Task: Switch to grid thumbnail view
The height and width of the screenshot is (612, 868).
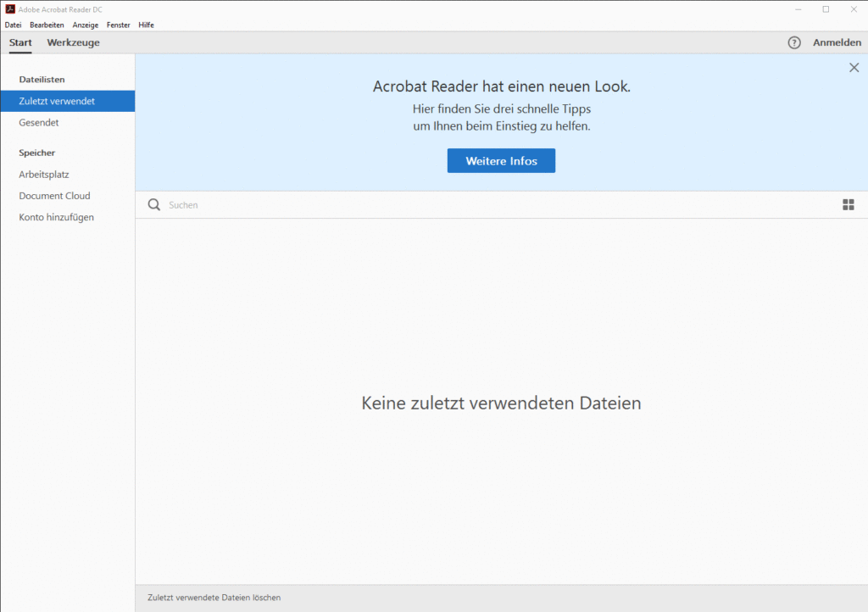Action: click(848, 204)
